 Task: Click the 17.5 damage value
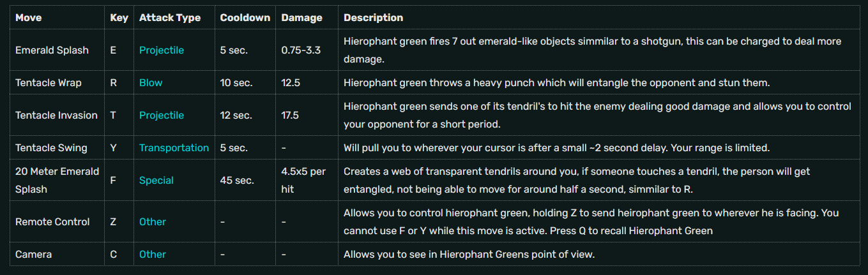pyautogui.click(x=290, y=115)
